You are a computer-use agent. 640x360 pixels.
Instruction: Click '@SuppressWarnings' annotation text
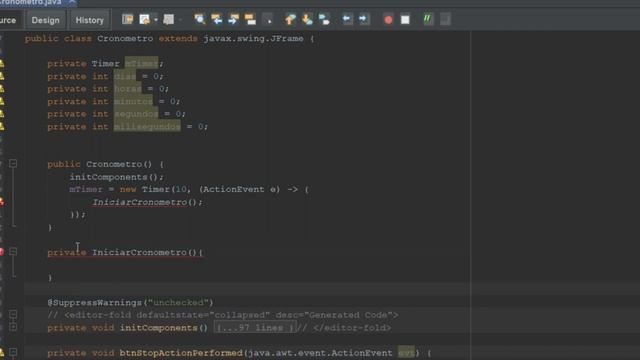(94, 302)
